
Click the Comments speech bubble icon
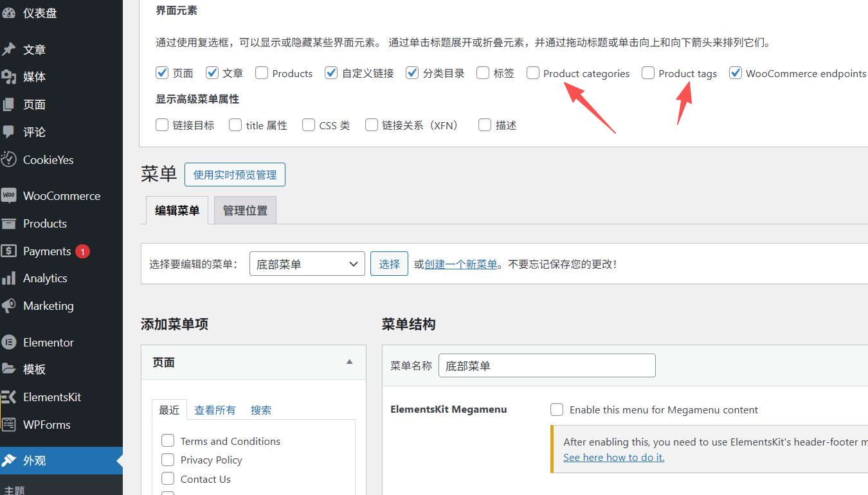click(9, 132)
